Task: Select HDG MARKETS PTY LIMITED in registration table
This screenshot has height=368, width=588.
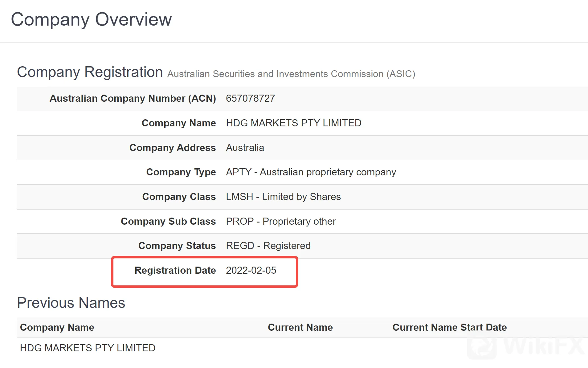Action: [x=294, y=123]
